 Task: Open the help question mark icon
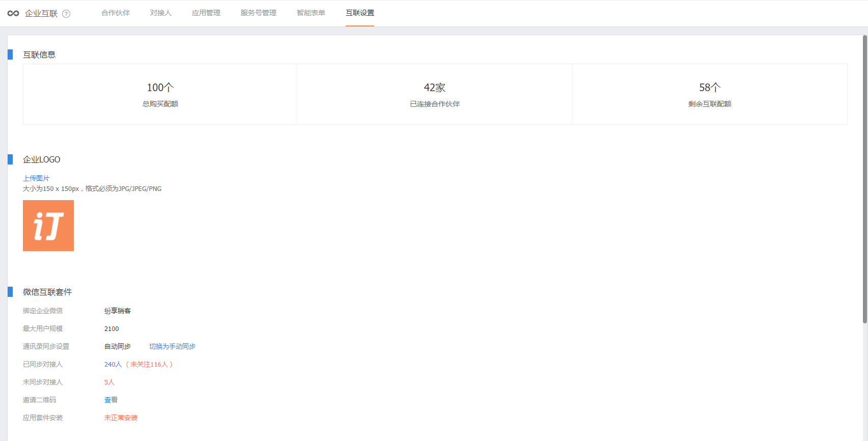(x=66, y=14)
